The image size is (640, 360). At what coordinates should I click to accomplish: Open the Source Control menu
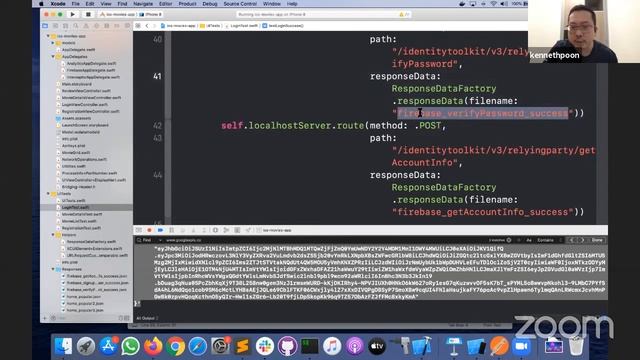[x=240, y=4]
